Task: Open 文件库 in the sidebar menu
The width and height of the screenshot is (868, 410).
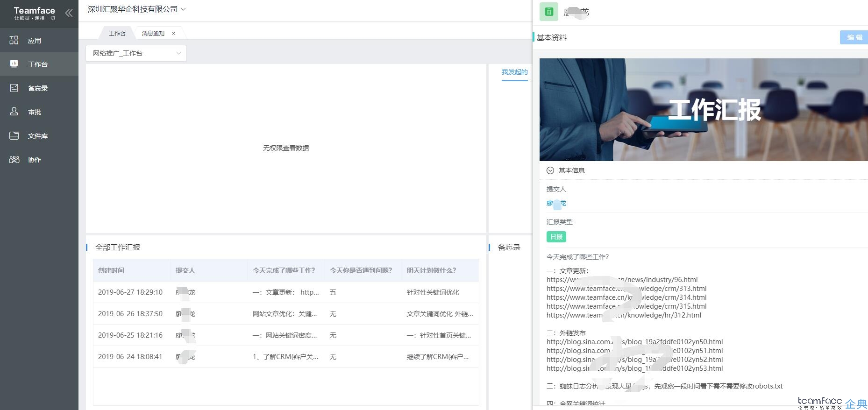Action: coord(39,135)
